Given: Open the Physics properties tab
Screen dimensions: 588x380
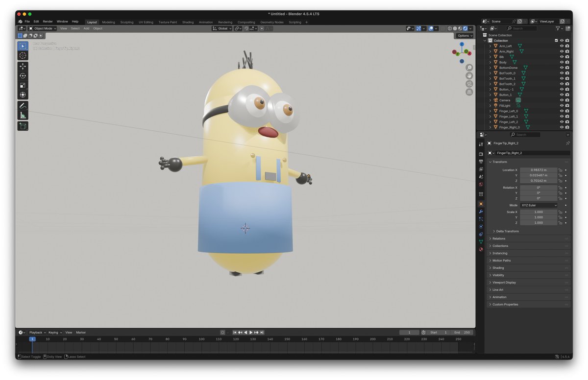Looking at the screenshot, I should [481, 226].
